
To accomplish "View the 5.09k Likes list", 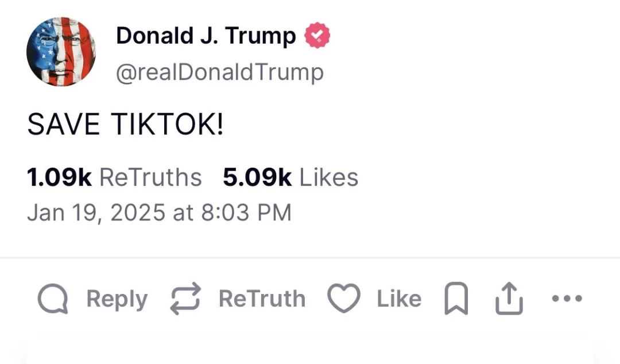I will tap(290, 176).
